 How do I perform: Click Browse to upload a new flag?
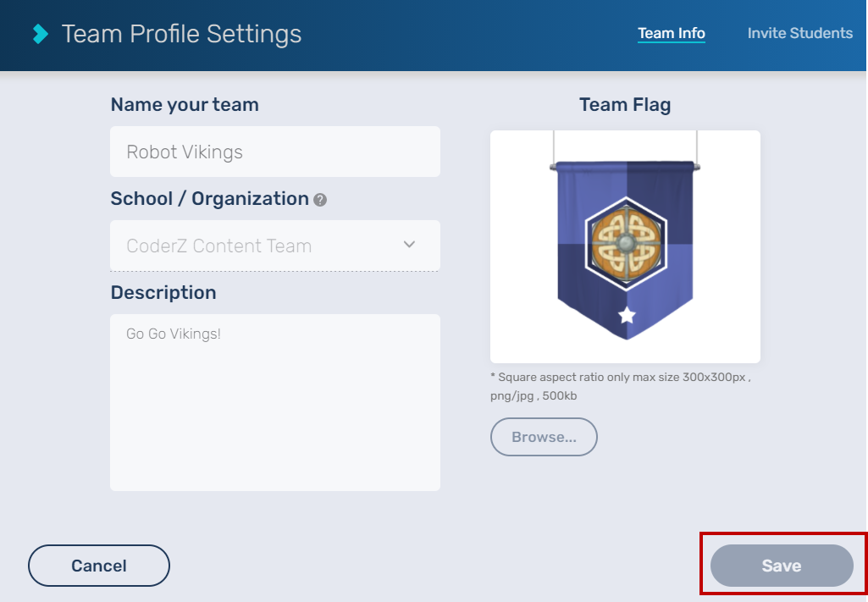coord(544,437)
